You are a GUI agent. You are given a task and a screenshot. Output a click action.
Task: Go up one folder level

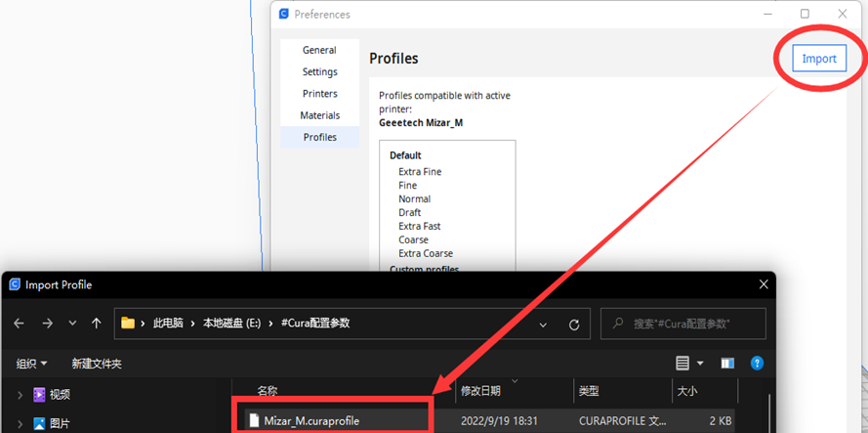click(x=97, y=324)
